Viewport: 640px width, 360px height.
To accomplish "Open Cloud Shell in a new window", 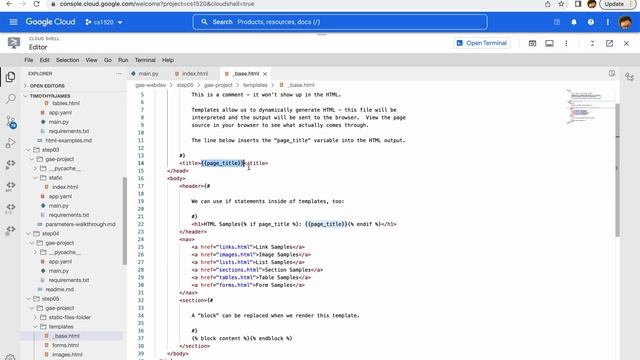I will point(609,43).
